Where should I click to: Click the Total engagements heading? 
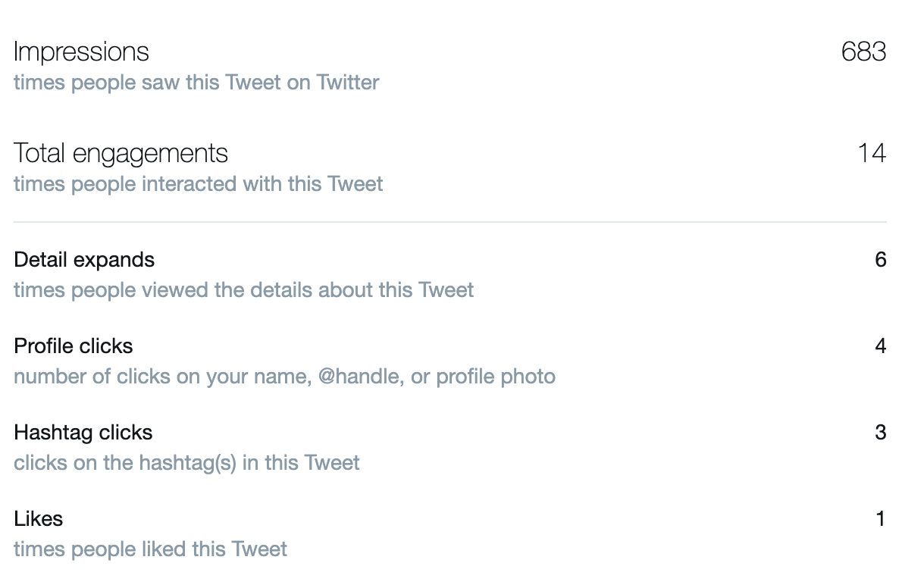tap(121, 154)
